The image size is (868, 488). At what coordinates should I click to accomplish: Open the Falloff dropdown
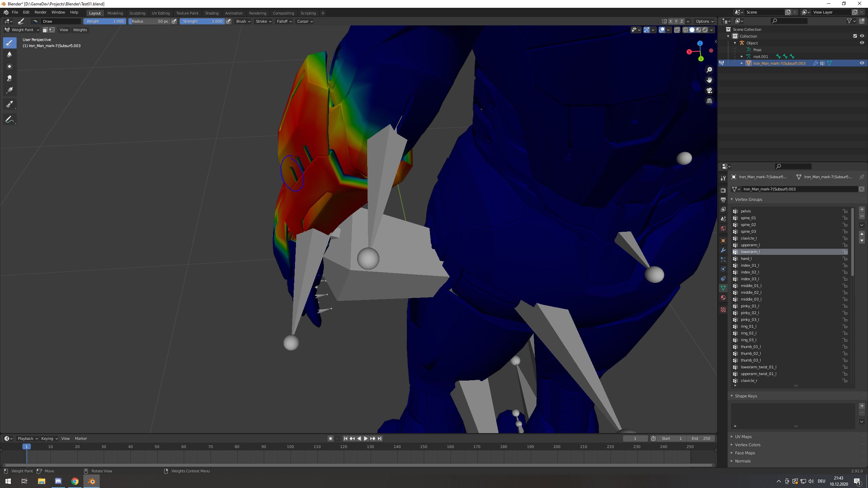[284, 21]
